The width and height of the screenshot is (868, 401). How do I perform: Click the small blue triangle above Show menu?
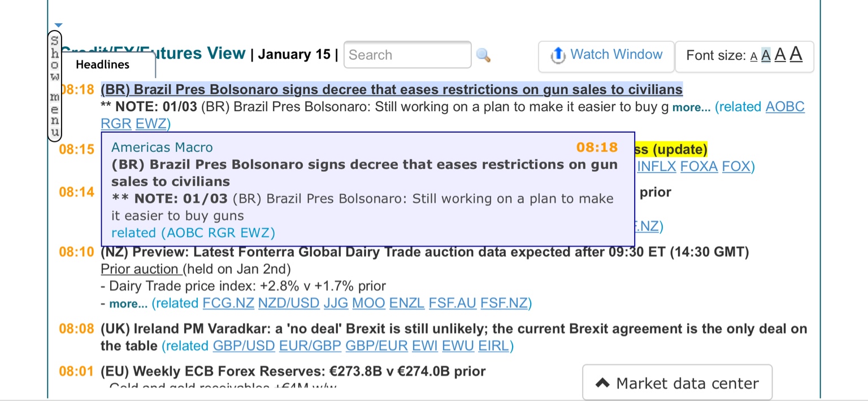(59, 25)
